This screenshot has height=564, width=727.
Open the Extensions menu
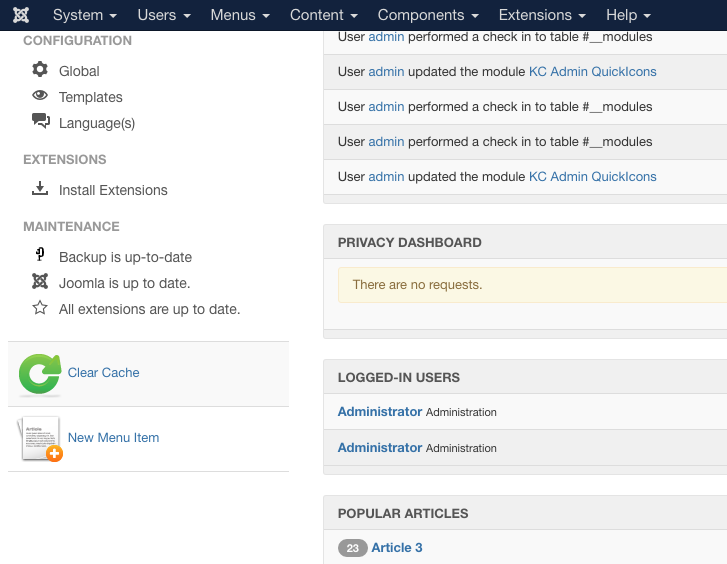coord(542,15)
